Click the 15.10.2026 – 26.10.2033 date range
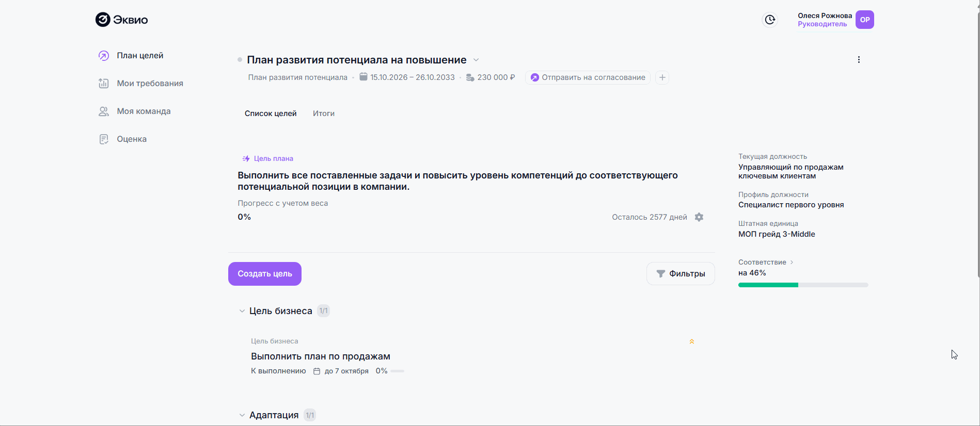The height and width of the screenshot is (426, 980). tap(413, 77)
